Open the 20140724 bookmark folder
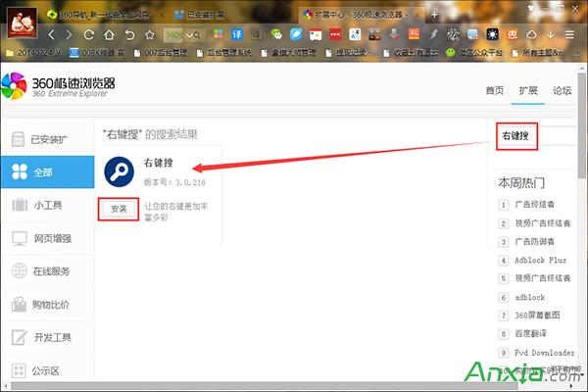 [33, 53]
